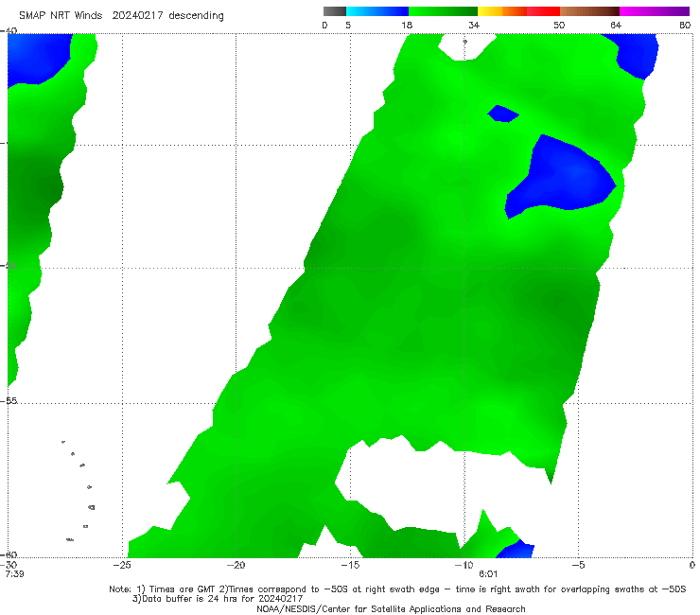Click the "-55" latitude axis label
This screenshot has width=700, height=615.
click(9, 400)
